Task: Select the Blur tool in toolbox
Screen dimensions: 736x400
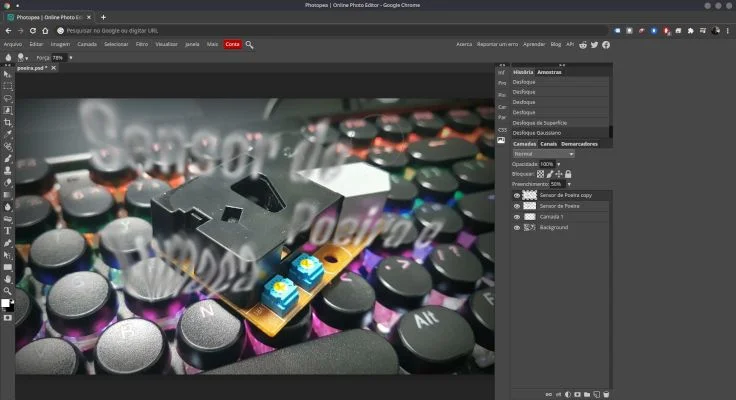Action: [8, 207]
